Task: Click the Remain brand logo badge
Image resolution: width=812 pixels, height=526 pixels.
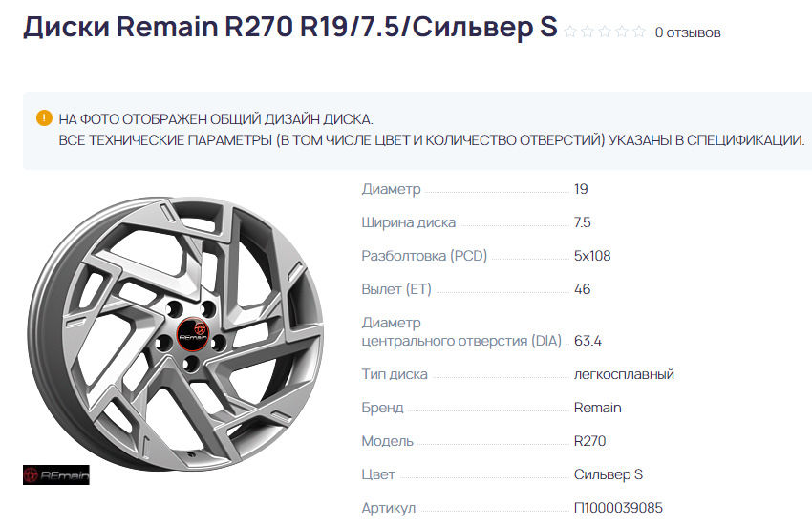Action: point(54,474)
